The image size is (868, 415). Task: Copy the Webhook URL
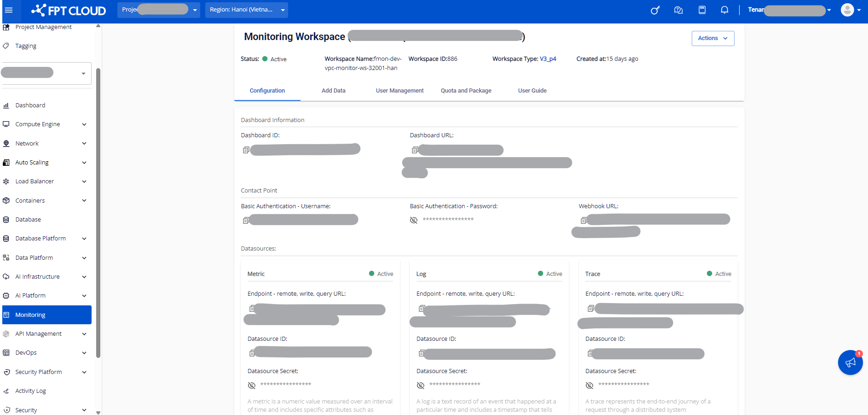[x=584, y=220]
